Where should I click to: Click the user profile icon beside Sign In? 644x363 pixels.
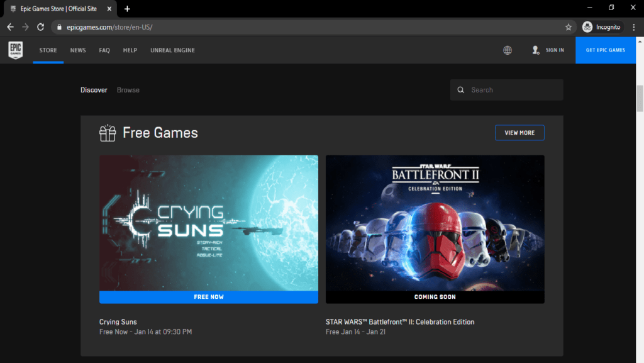(536, 50)
